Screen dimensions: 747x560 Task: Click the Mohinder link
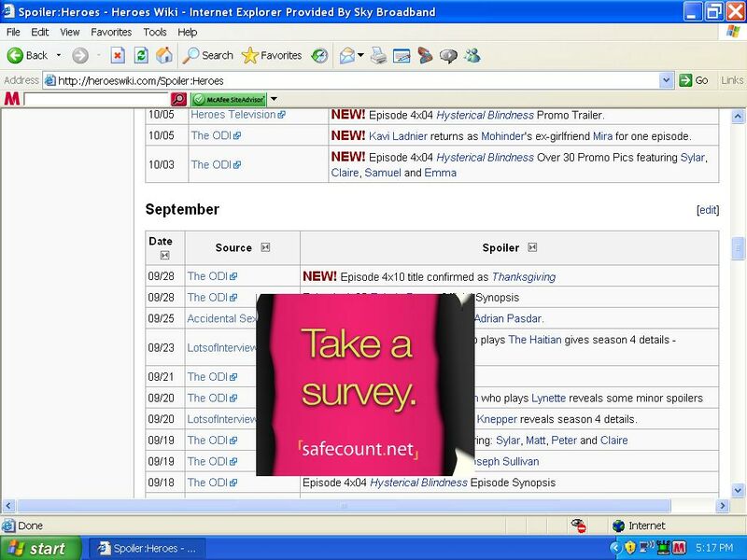(502, 136)
